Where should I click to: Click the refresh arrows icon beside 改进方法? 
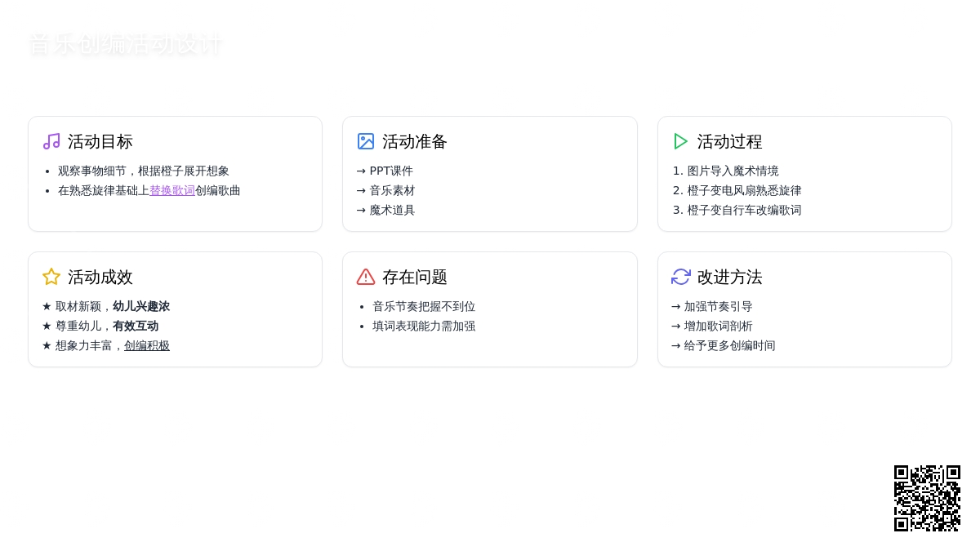[680, 277]
